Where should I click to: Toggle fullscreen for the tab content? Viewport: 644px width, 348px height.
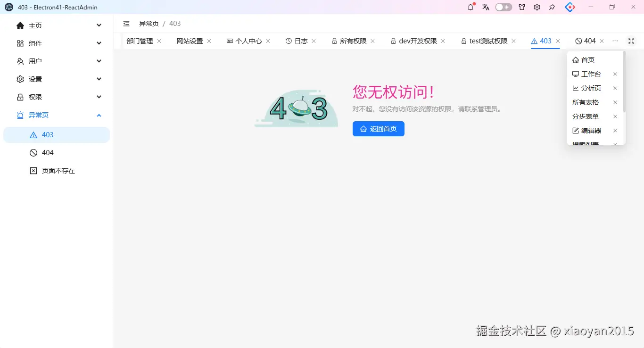[631, 41]
